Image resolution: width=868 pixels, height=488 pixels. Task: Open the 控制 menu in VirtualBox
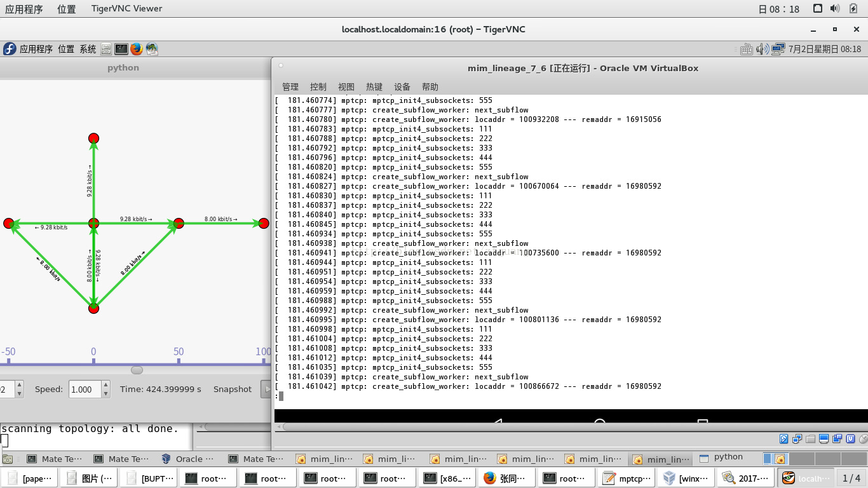[x=318, y=87]
